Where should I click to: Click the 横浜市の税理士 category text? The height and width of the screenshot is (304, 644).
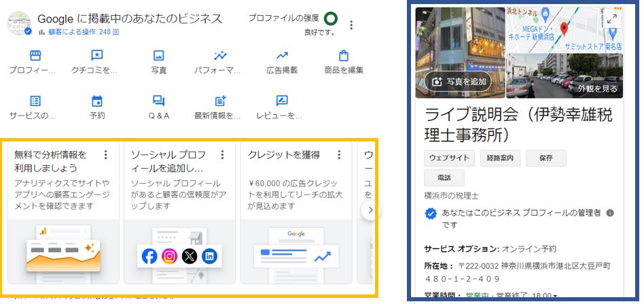[451, 196]
